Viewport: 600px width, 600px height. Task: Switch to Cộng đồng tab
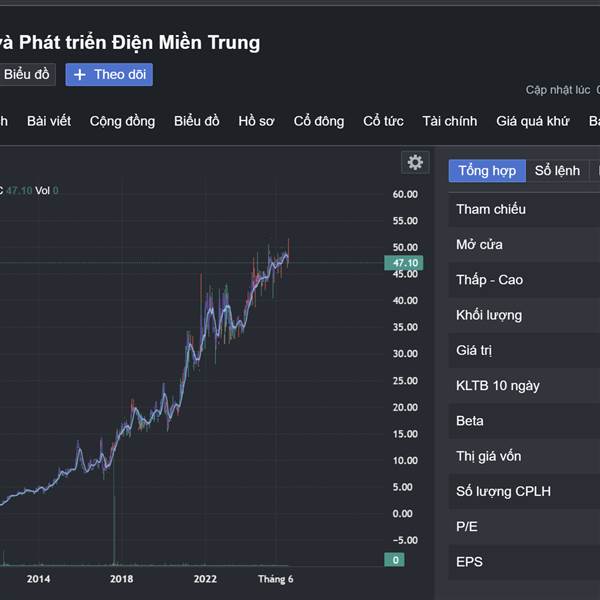point(122,121)
